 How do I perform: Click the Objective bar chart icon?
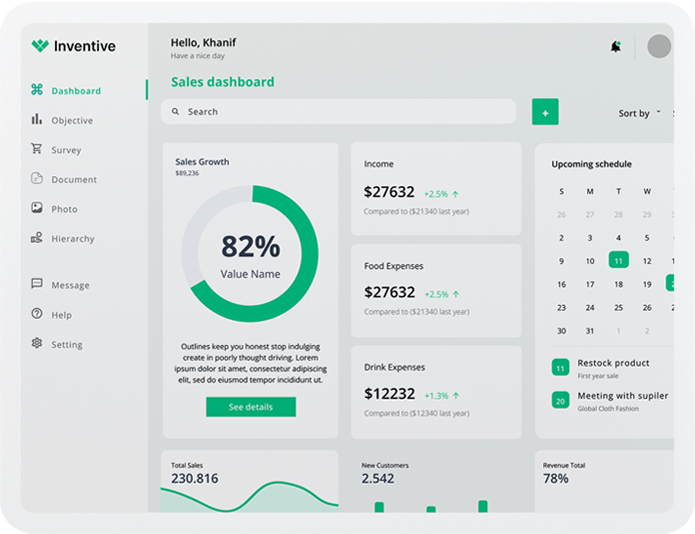37,120
